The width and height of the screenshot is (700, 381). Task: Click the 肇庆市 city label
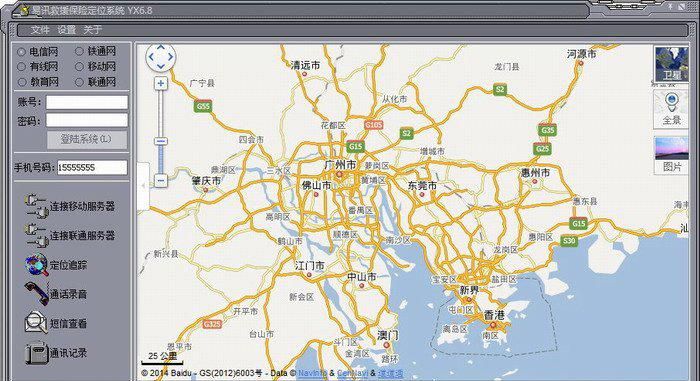click(x=206, y=181)
